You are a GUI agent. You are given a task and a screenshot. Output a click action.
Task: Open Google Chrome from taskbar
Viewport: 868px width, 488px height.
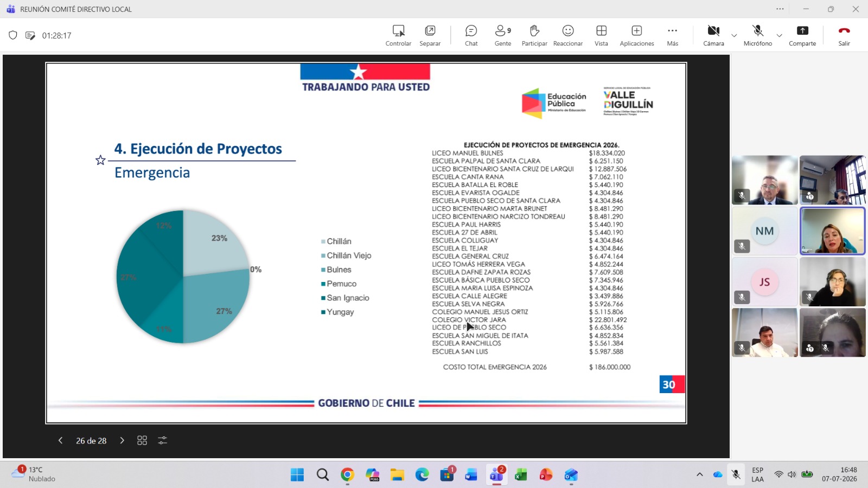[x=348, y=475]
